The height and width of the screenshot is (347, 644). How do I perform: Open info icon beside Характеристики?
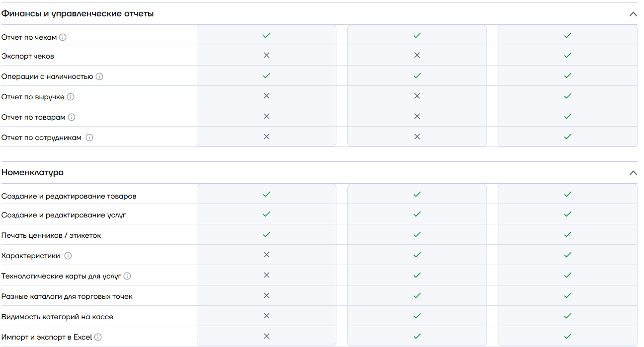pos(68,256)
